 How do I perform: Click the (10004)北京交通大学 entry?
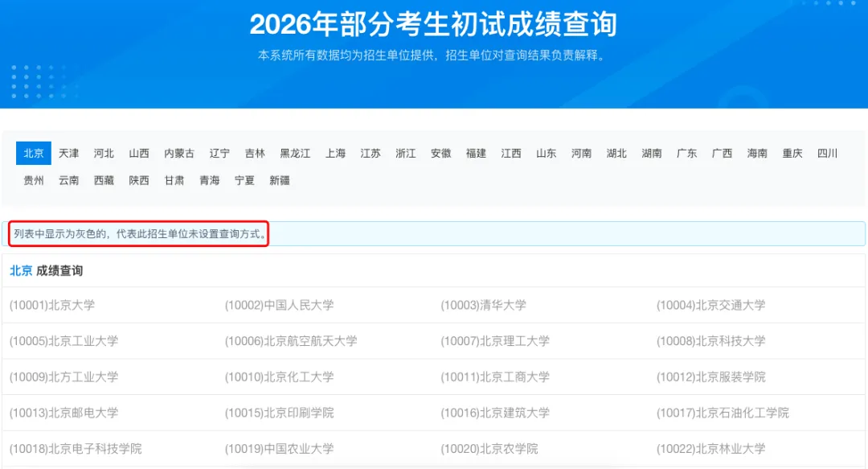pos(711,305)
